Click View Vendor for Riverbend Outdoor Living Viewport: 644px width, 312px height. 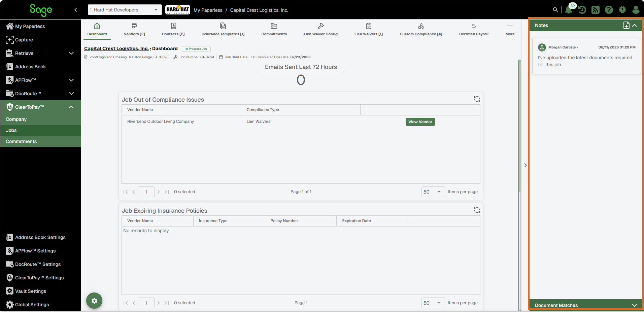point(420,122)
